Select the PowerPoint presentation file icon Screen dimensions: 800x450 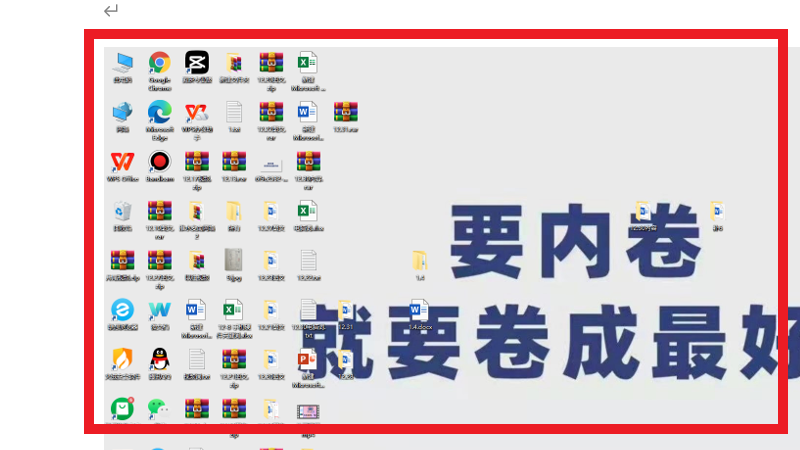308,360
